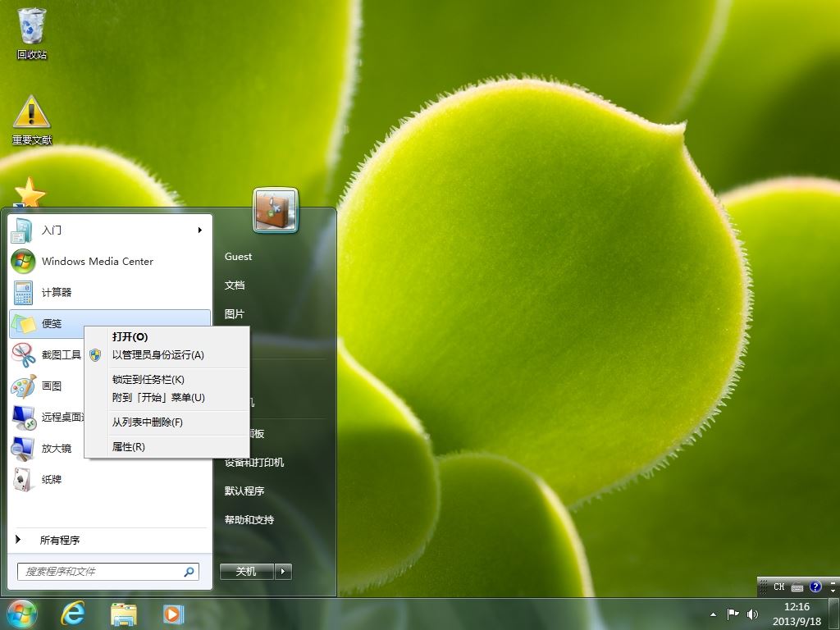The height and width of the screenshot is (630, 840).
Task: Click the search magnifier icon
Action: click(x=189, y=572)
